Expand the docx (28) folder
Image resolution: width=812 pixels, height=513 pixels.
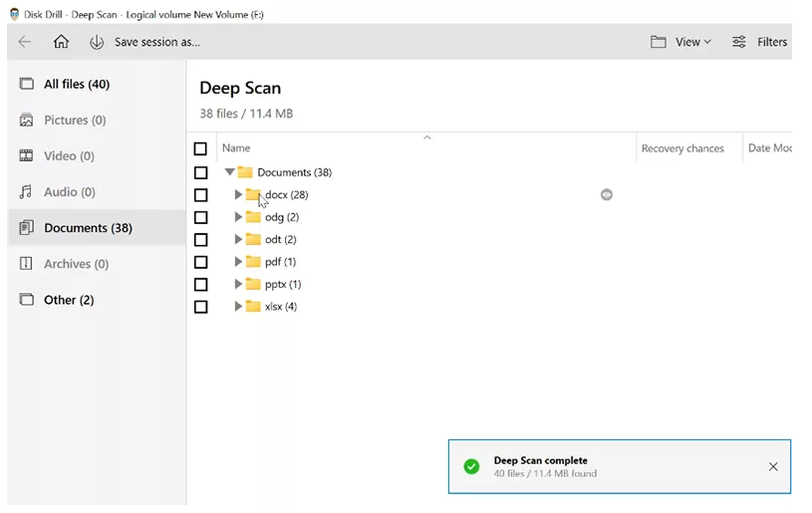(x=238, y=194)
